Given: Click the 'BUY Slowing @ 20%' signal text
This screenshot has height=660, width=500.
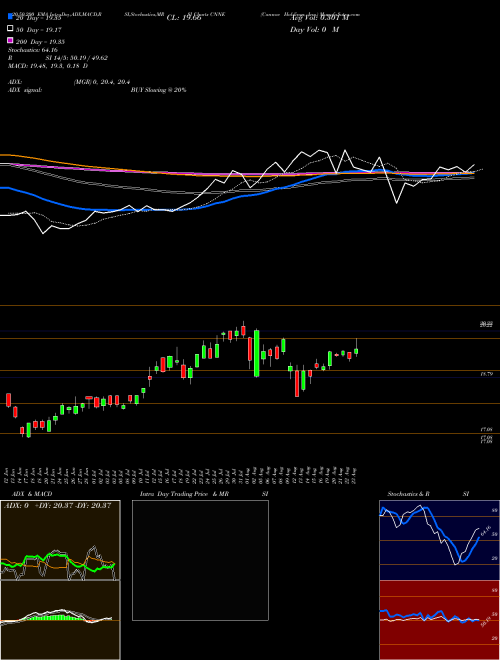Looking at the screenshot, I should click(x=158, y=90).
